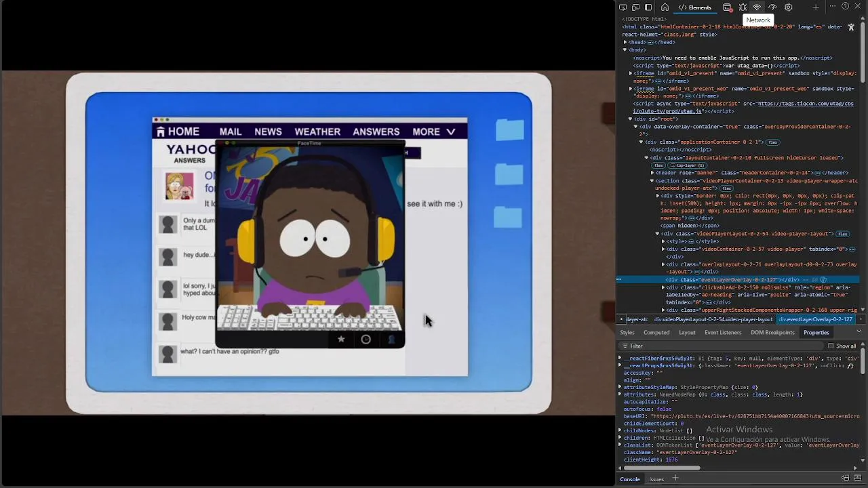Click the flex badge on videoPlayerLayout div
The height and width of the screenshot is (488, 868).
click(842, 234)
